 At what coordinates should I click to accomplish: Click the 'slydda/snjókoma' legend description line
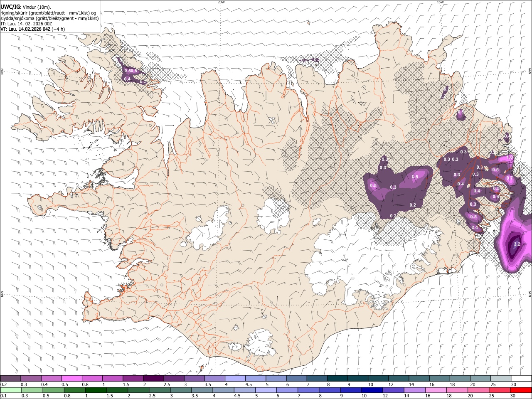(49, 18)
